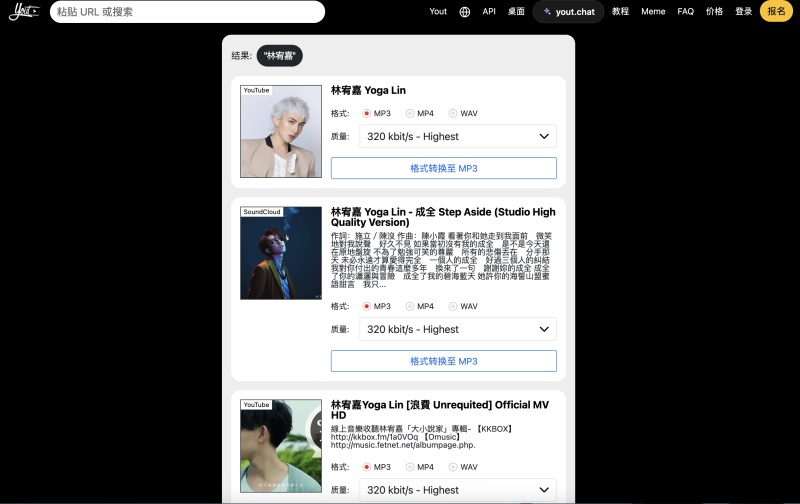The width and height of the screenshot is (800, 504).
Task: Open the Yout menu item in the header
Action: (x=438, y=11)
